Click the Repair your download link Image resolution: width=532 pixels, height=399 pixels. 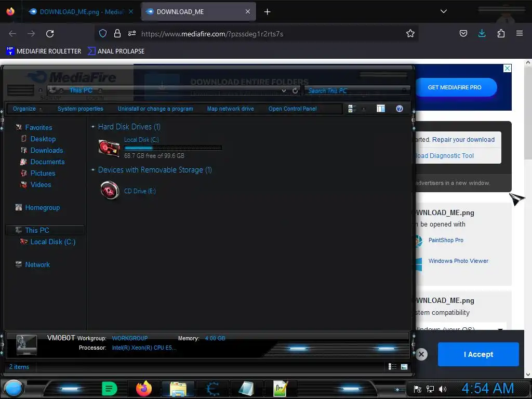pyautogui.click(x=463, y=140)
